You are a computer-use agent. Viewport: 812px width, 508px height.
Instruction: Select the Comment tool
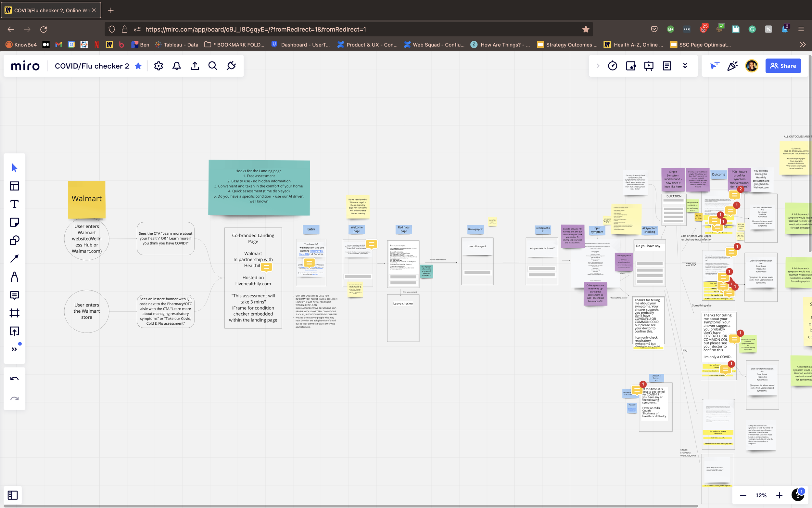tap(14, 295)
